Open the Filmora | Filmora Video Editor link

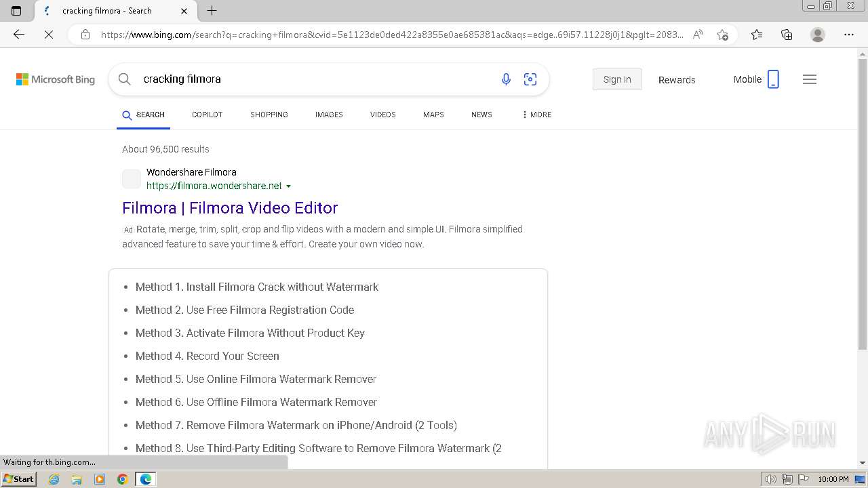pyautogui.click(x=230, y=208)
